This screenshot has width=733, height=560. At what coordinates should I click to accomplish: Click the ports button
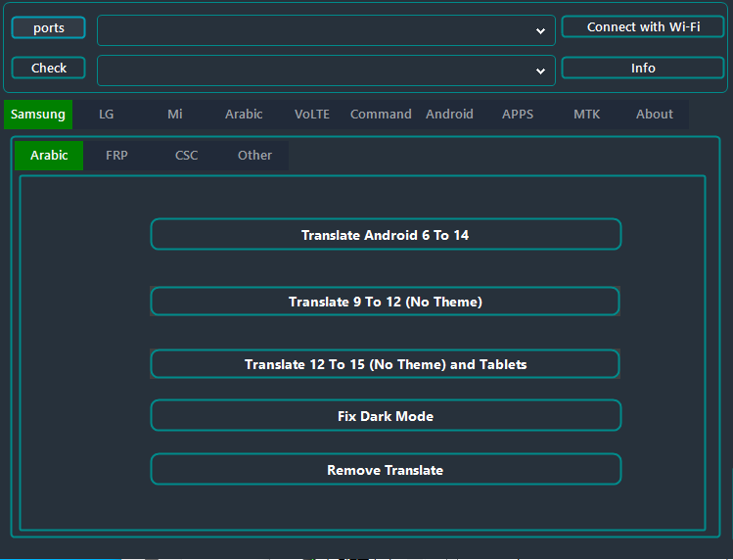click(49, 27)
